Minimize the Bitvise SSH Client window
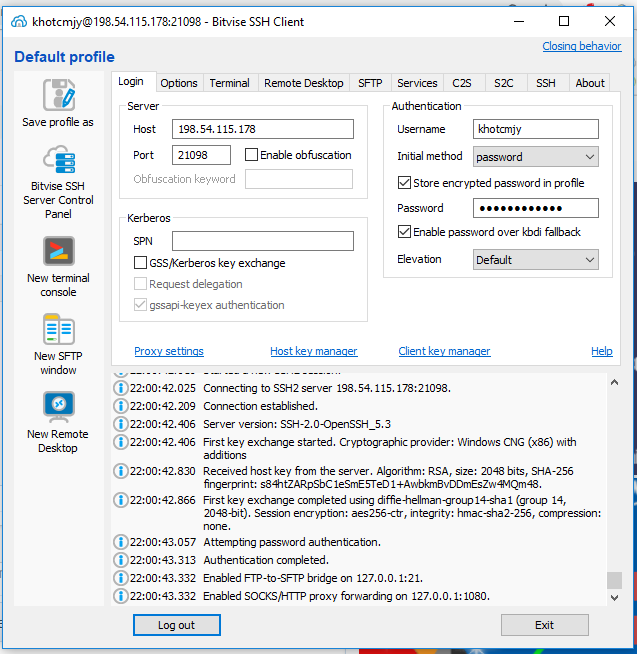The image size is (637, 654). [519, 21]
